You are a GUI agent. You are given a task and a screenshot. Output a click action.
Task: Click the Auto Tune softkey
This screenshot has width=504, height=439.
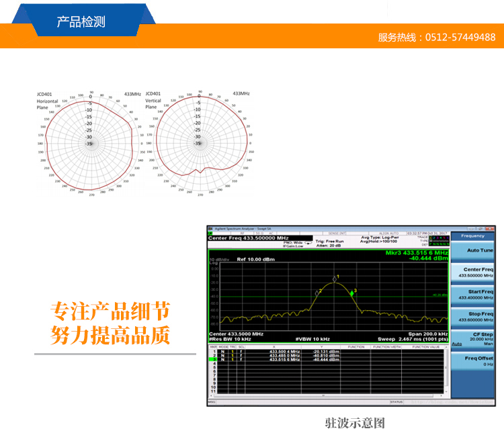(x=477, y=250)
